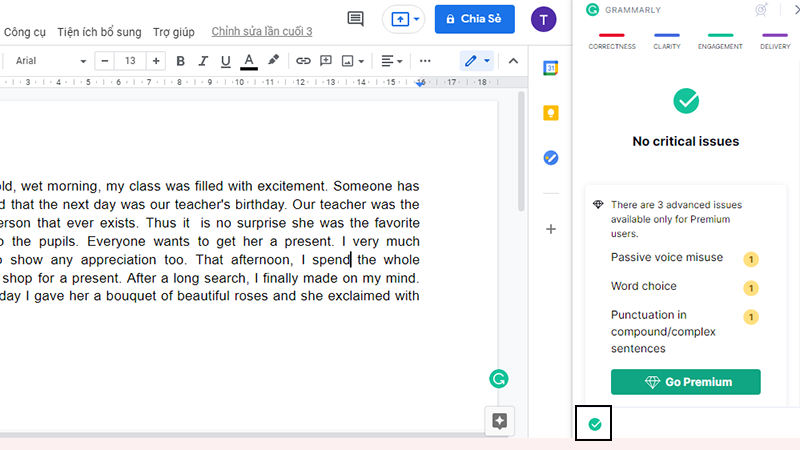Select the Clarity tab
This screenshot has height=450, width=800.
[667, 41]
